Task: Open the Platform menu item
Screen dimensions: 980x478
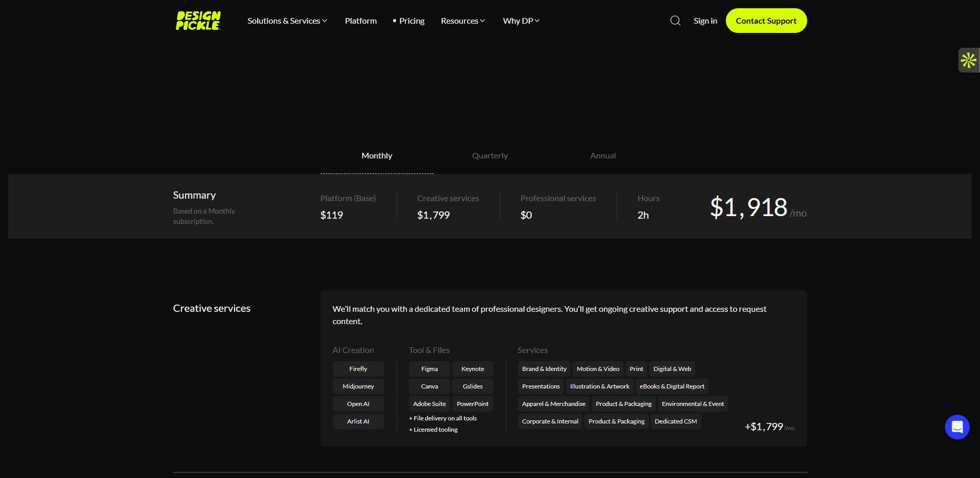Action: [x=361, y=21]
